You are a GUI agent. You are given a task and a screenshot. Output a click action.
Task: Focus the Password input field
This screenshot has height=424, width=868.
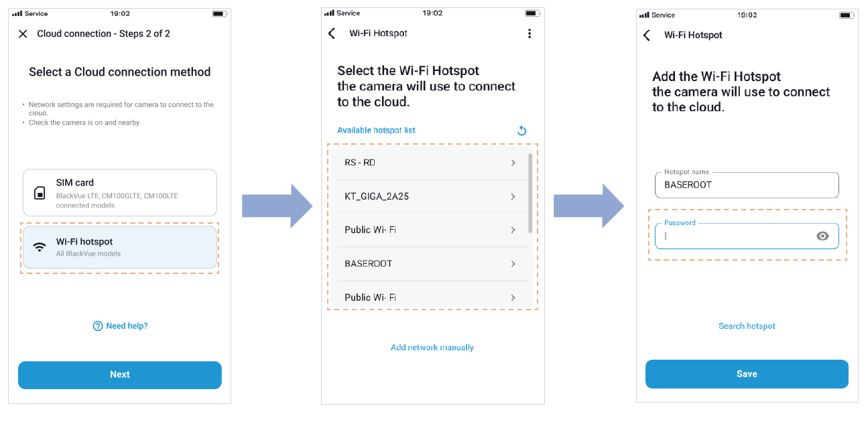[x=734, y=236]
